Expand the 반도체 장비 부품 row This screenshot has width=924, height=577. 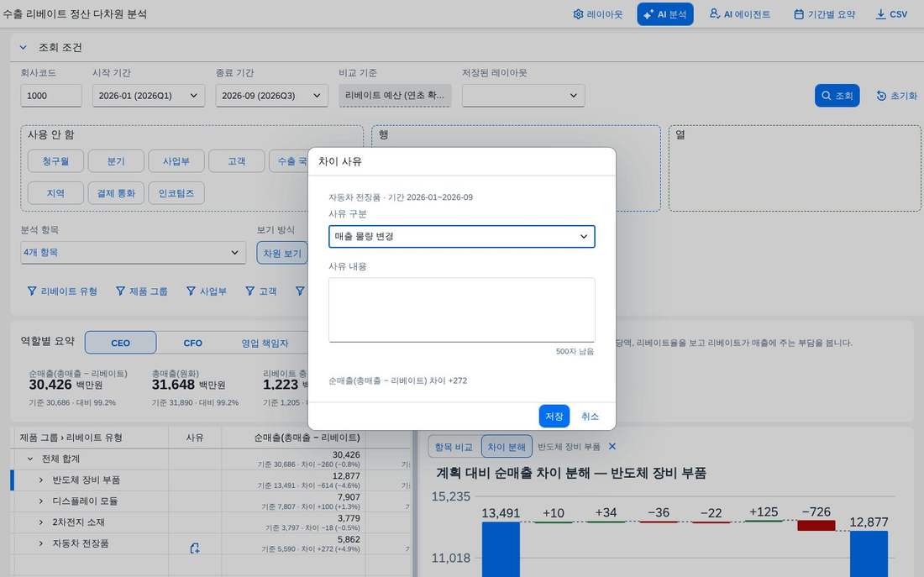click(40, 480)
